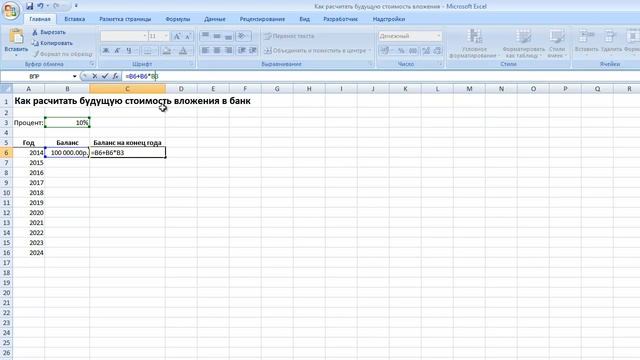The height and width of the screenshot is (360, 640).
Task: Click the Decrease Decimal icon
Action: point(437,51)
